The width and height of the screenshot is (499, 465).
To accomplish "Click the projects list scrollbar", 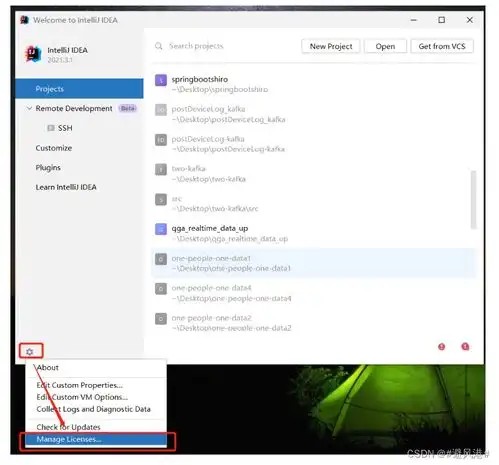I will point(473,200).
